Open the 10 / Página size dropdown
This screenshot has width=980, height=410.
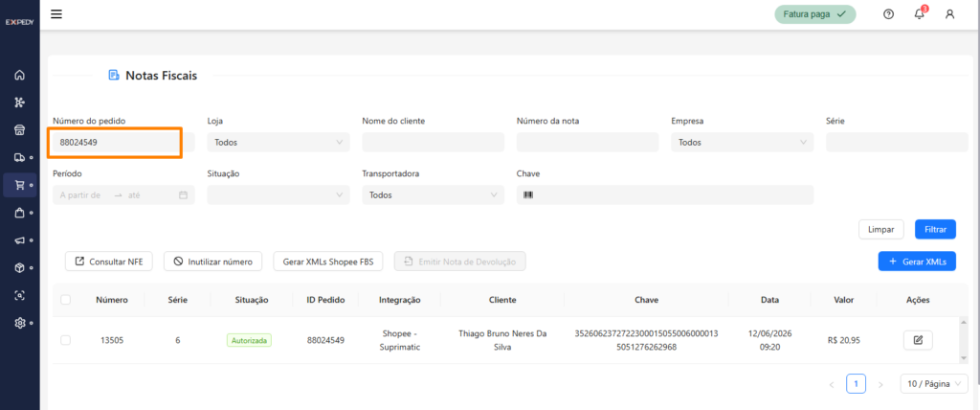tap(934, 384)
